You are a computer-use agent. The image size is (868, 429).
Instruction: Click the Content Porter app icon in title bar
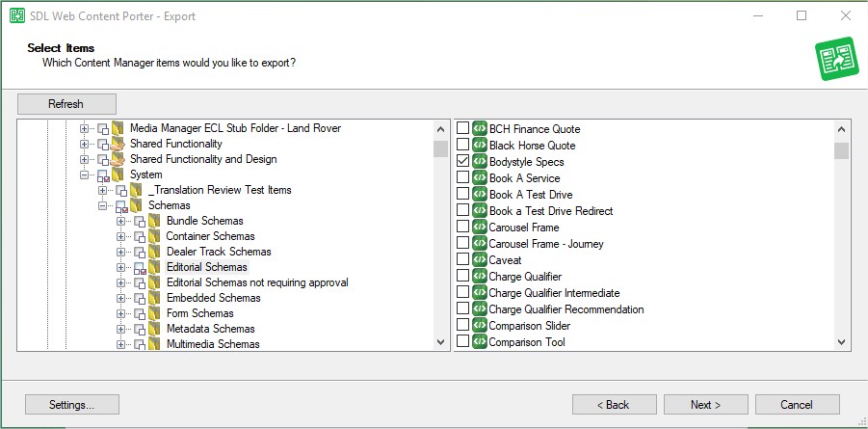17,16
